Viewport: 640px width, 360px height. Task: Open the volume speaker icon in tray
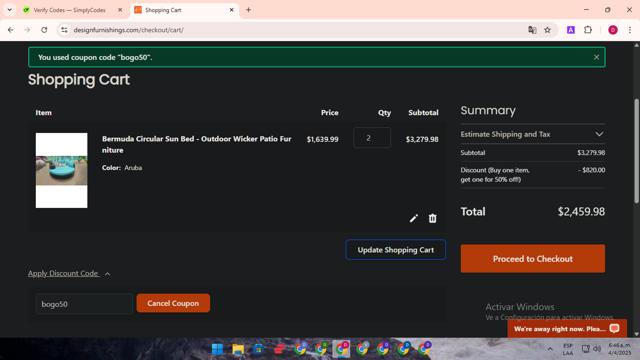(x=597, y=349)
